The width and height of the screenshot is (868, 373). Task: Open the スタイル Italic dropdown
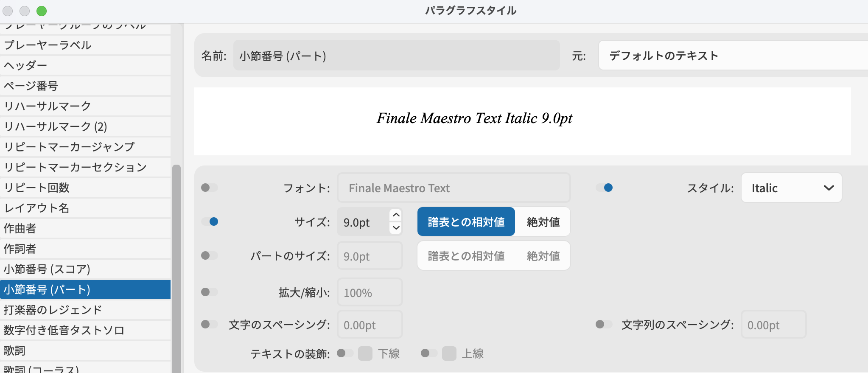(x=791, y=188)
